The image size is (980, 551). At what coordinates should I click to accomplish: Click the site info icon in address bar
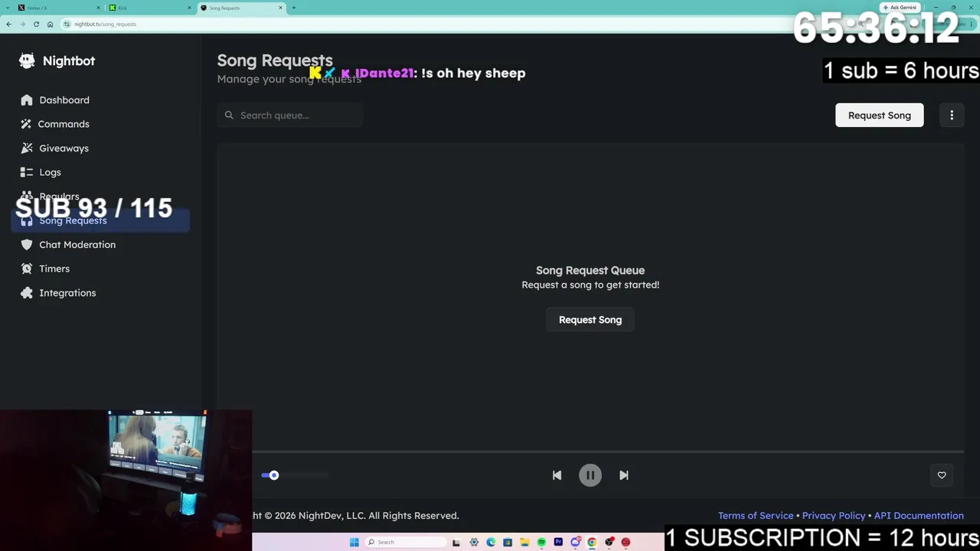67,24
